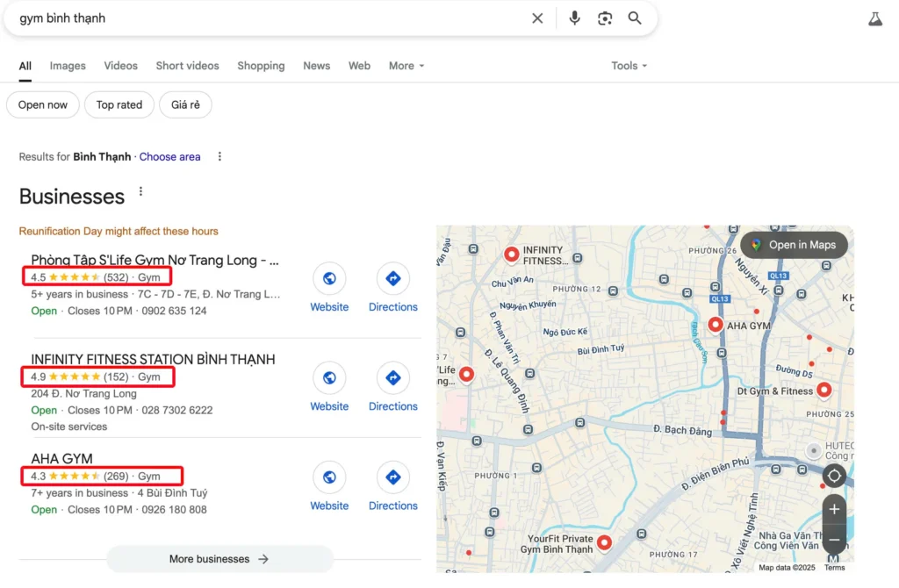
Task: Click phone number 0902 635 124
Action: pos(175,311)
